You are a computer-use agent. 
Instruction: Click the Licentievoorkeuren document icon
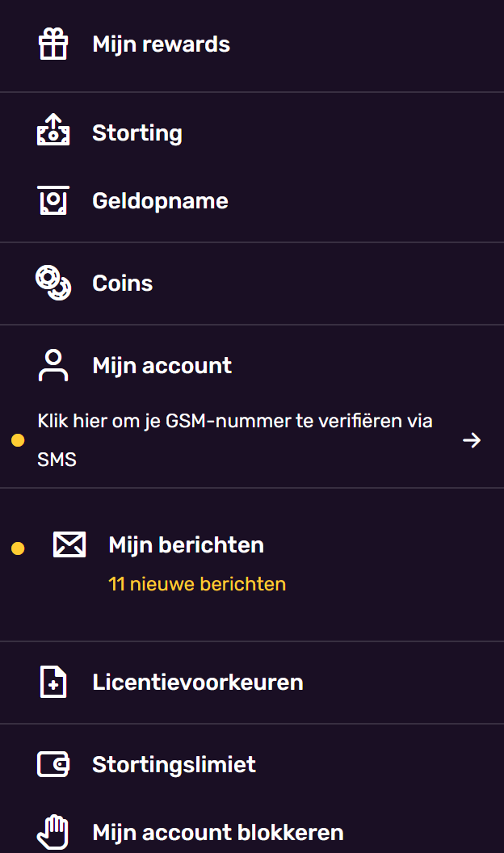(53, 682)
